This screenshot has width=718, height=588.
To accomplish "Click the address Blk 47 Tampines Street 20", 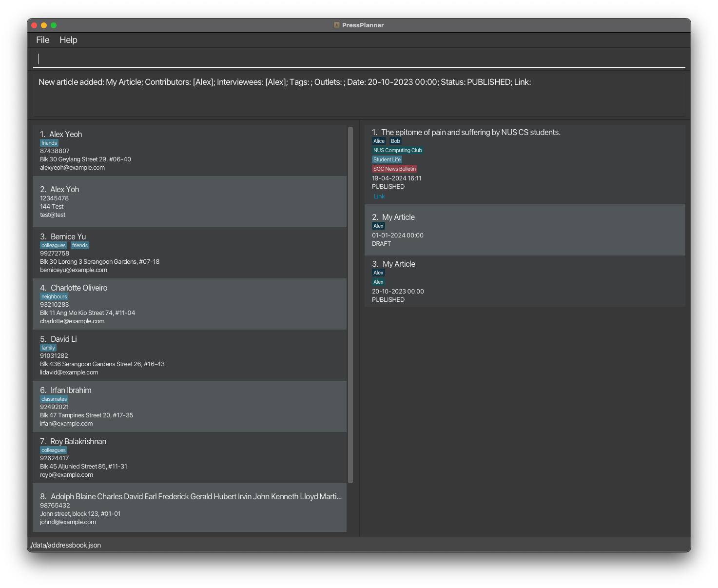I will (x=86, y=415).
